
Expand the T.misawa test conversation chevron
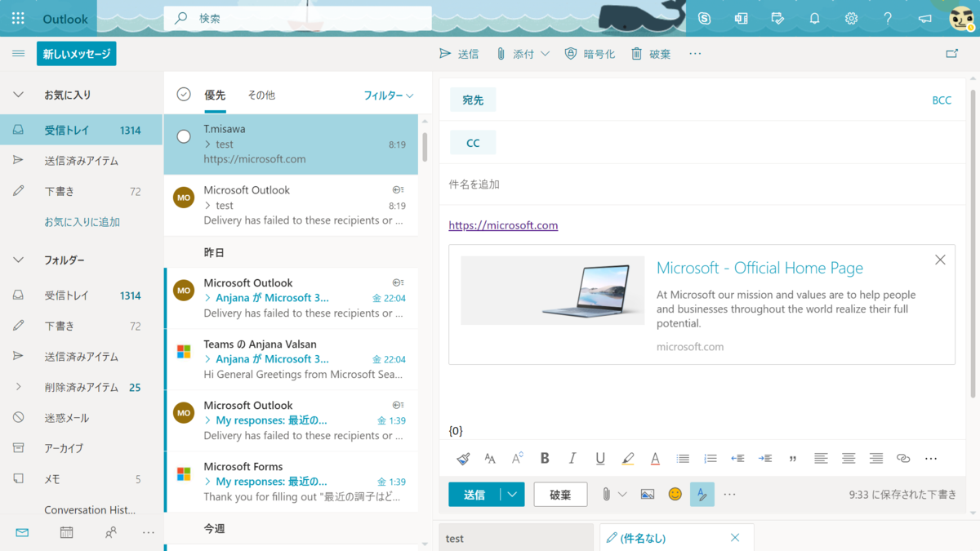click(207, 144)
